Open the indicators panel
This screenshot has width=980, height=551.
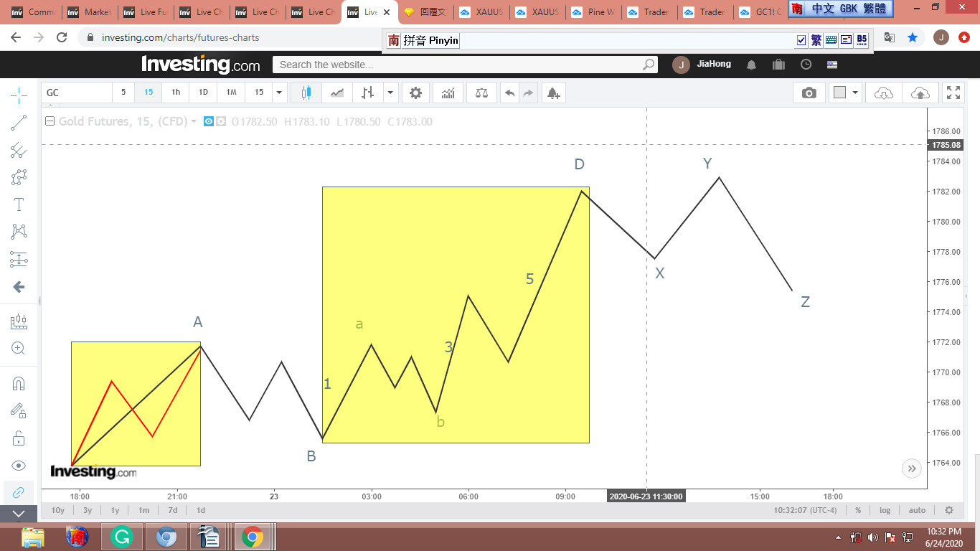click(x=448, y=93)
